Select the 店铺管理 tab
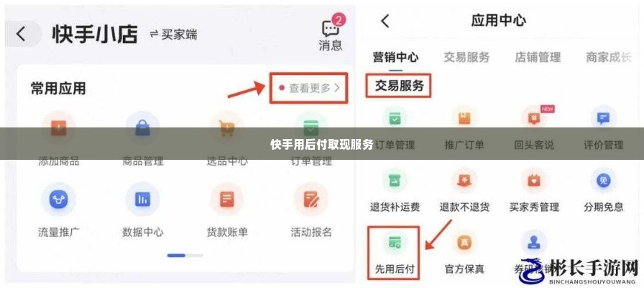 [x=538, y=57]
